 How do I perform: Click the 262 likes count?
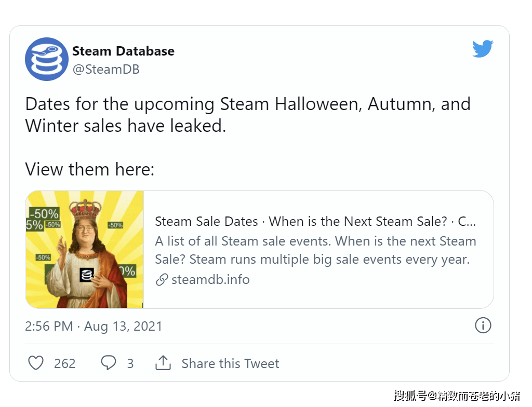pyautogui.click(x=65, y=363)
